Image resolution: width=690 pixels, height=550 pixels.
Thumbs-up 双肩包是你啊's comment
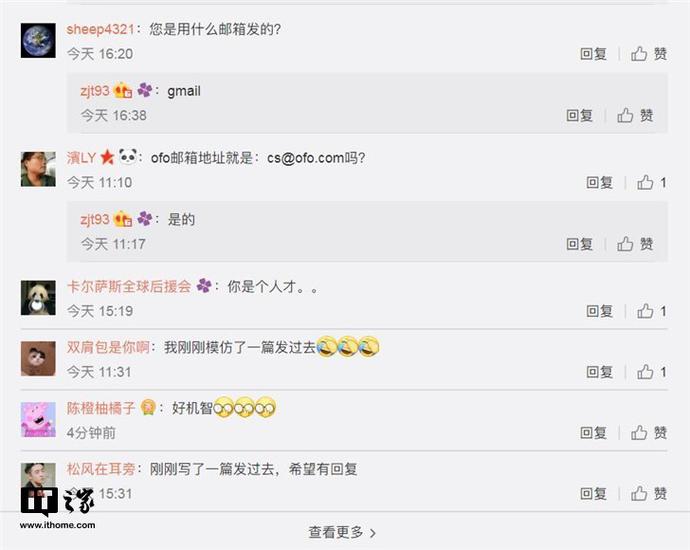(x=652, y=372)
